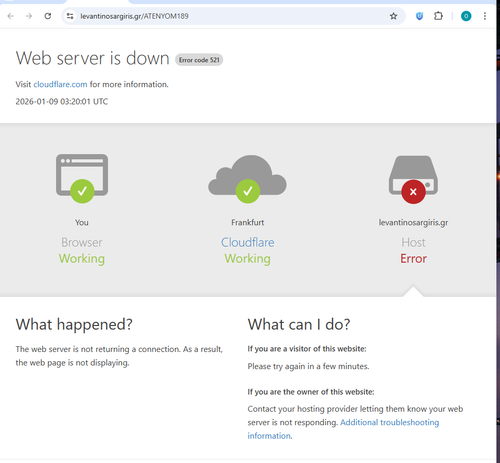The image size is (500, 463).
Task: Open Chrome three-dot menu
Action: coord(485,16)
